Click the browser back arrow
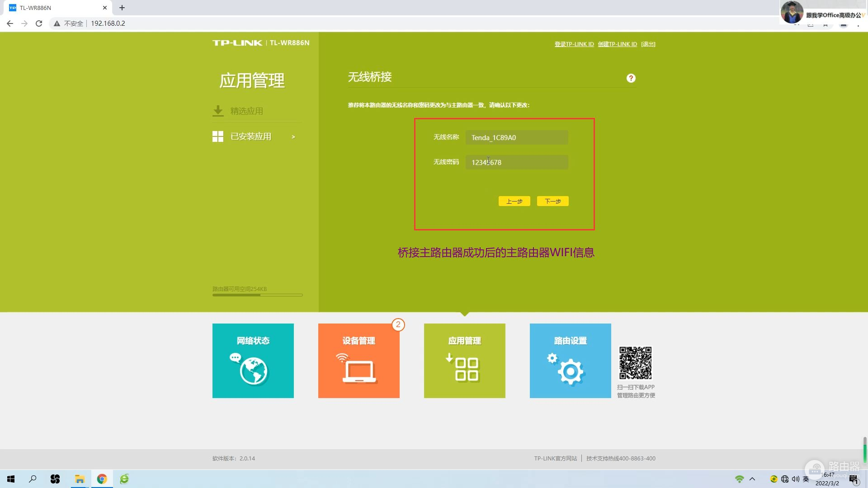868x488 pixels. coord(10,23)
